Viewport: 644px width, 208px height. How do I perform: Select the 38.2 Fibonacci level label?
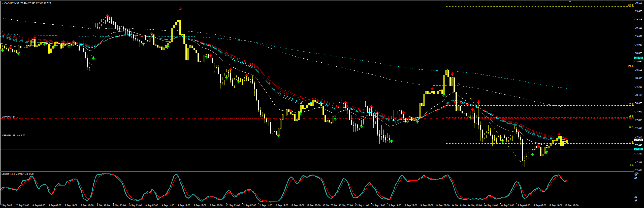[631, 128]
